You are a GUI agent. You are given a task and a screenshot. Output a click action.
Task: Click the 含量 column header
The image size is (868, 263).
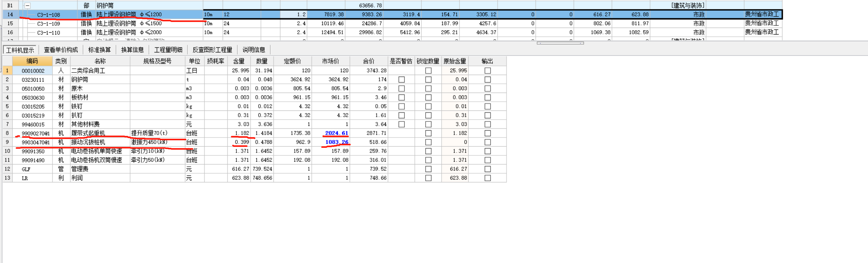[x=238, y=61]
